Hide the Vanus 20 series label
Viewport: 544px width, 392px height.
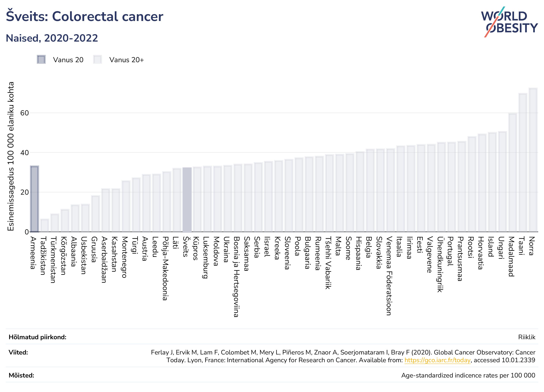click(x=68, y=60)
